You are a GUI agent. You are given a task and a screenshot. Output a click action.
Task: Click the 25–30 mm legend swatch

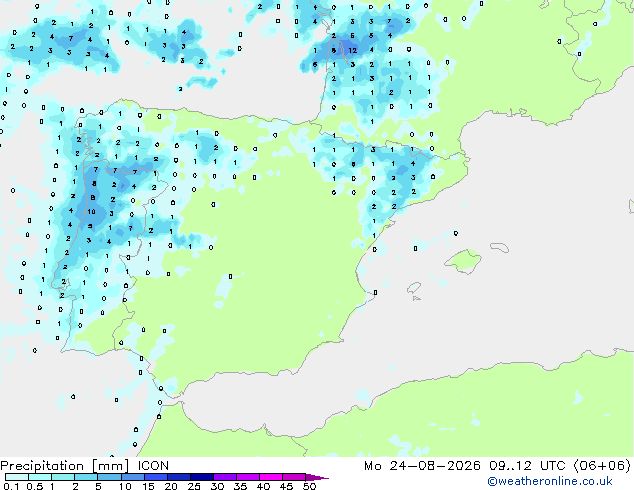tap(201, 477)
